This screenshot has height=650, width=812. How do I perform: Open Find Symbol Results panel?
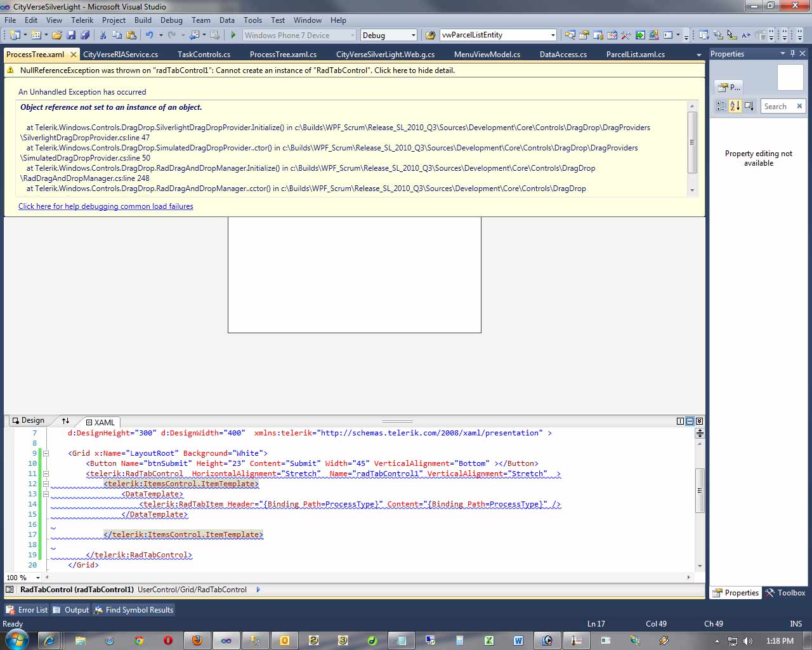coord(134,610)
